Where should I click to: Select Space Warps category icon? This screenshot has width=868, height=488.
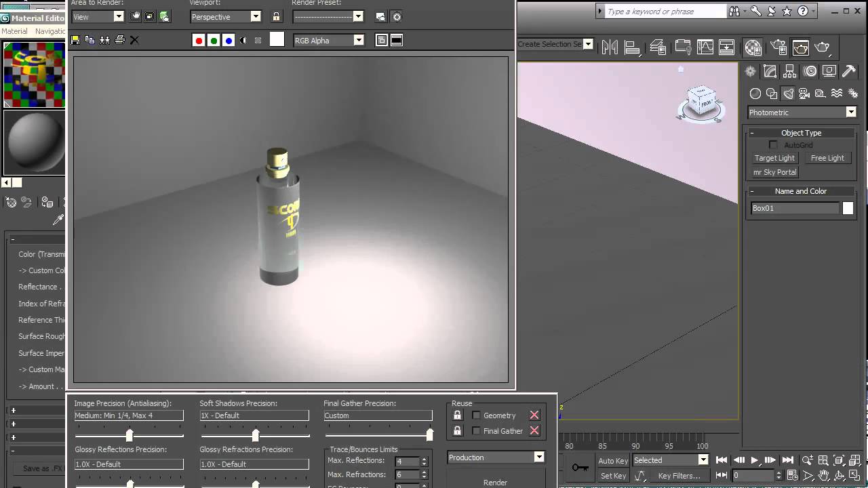[837, 94]
